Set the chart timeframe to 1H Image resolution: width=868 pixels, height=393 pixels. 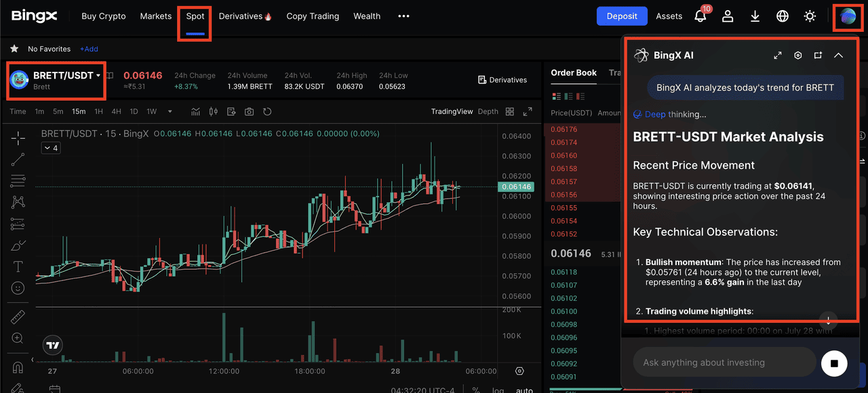99,112
